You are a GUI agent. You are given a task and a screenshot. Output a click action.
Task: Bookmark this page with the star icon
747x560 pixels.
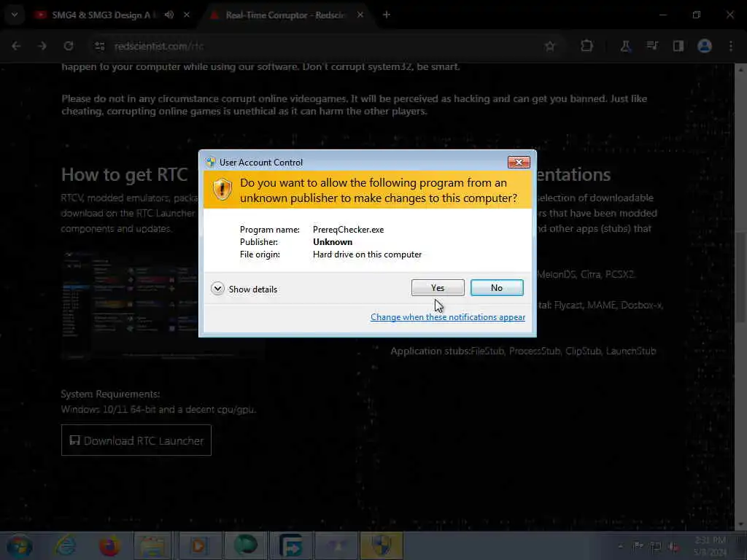click(x=550, y=46)
